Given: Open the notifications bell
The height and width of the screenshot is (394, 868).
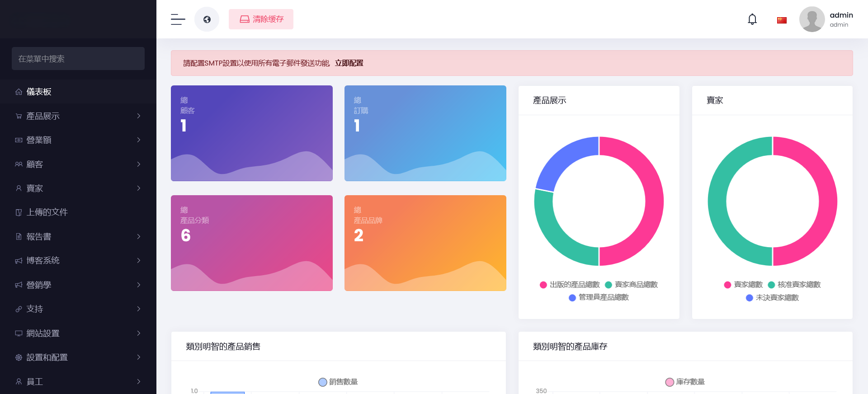Looking at the screenshot, I should [752, 19].
